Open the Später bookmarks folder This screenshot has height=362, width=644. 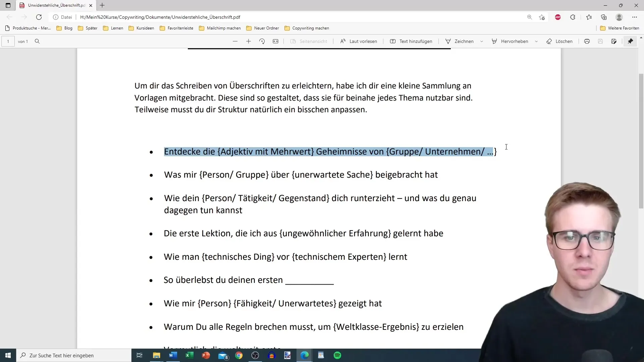pos(88,28)
